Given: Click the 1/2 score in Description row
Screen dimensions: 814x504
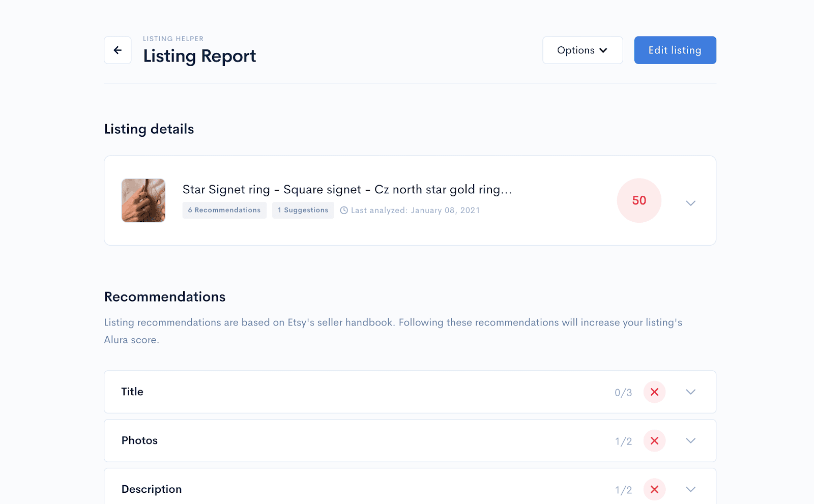Looking at the screenshot, I should click(623, 490).
